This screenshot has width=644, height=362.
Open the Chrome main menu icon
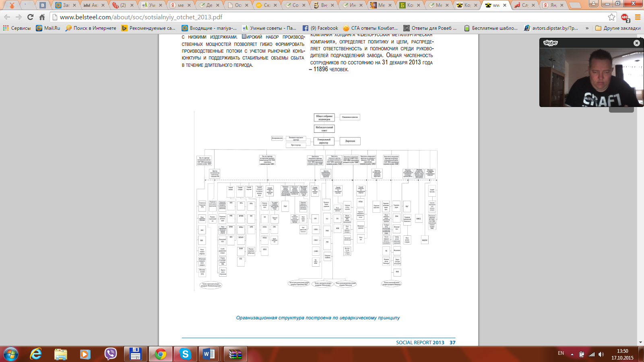click(x=638, y=17)
